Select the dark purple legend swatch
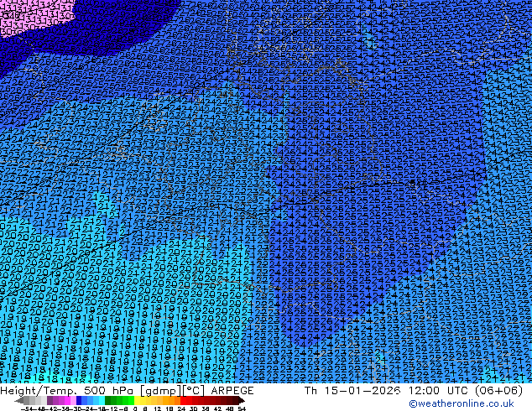The image size is (532, 411). 50,400
